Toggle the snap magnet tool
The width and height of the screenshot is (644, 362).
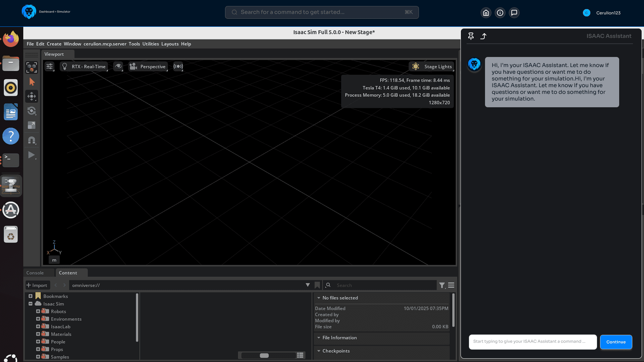32,140
